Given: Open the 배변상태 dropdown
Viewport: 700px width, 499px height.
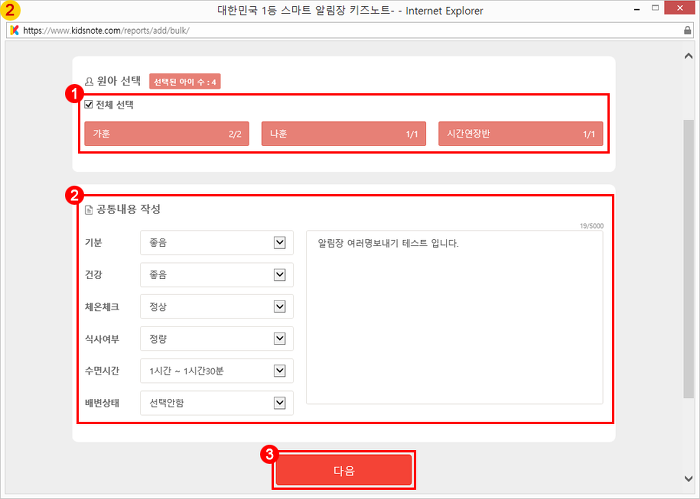Looking at the screenshot, I should coord(217,403).
